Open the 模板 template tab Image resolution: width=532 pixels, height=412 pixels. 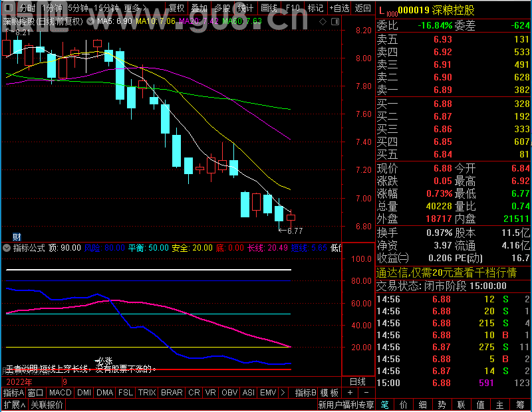(x=329, y=393)
